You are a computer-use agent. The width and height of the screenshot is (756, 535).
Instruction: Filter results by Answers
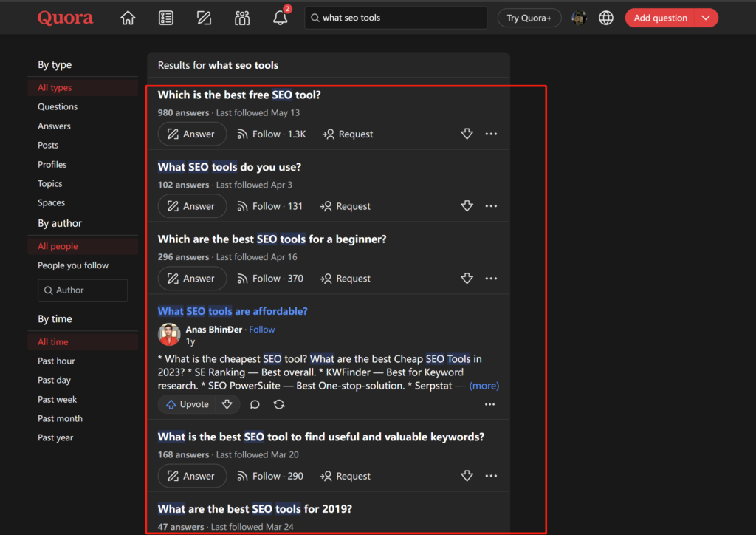54,126
